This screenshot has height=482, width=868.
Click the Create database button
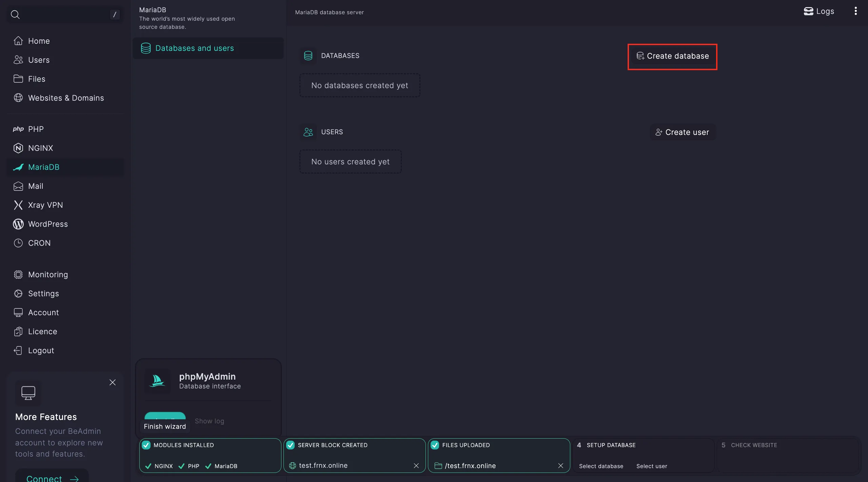tap(672, 56)
